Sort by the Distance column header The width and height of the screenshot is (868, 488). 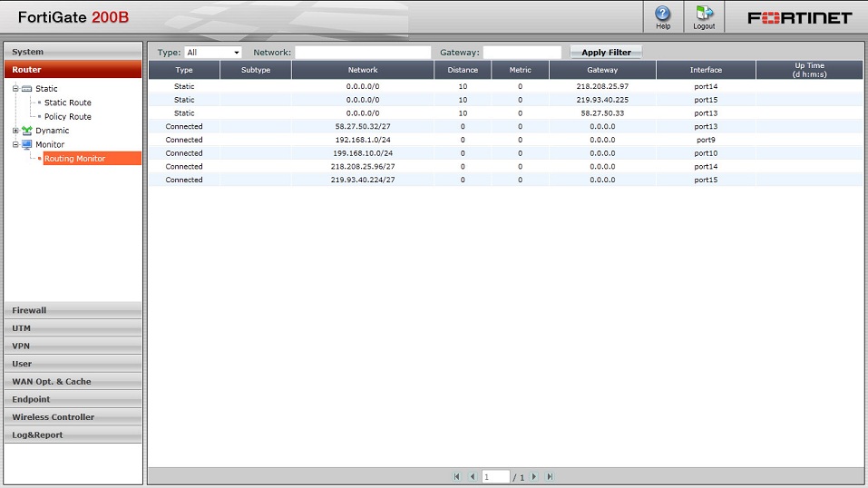(x=463, y=70)
